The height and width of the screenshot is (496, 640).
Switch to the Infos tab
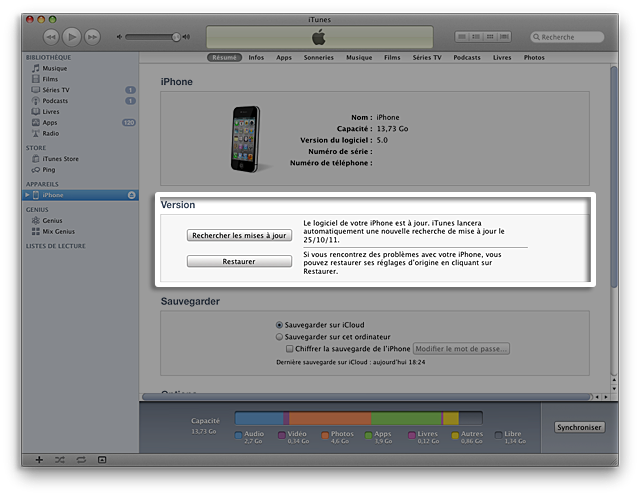click(256, 58)
